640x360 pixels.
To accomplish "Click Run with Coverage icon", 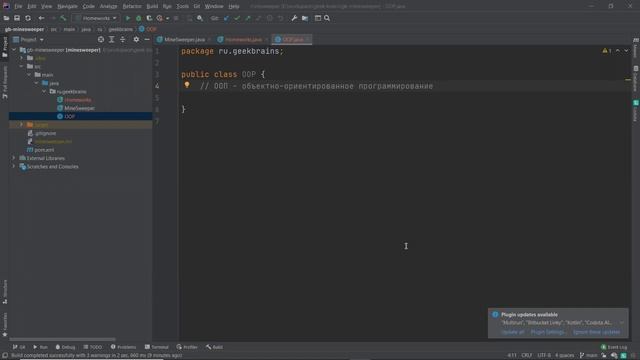I will tap(149, 18).
